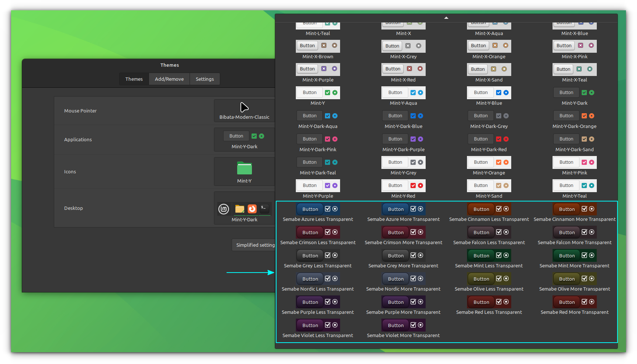Switch to the Add/Remove tab
This screenshot has height=364, width=637.
tap(169, 79)
